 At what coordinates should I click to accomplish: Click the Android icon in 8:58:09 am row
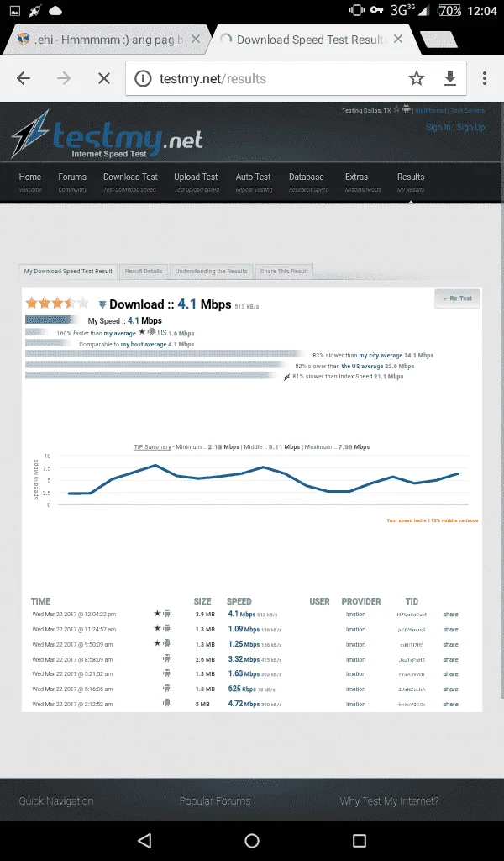[167, 658]
